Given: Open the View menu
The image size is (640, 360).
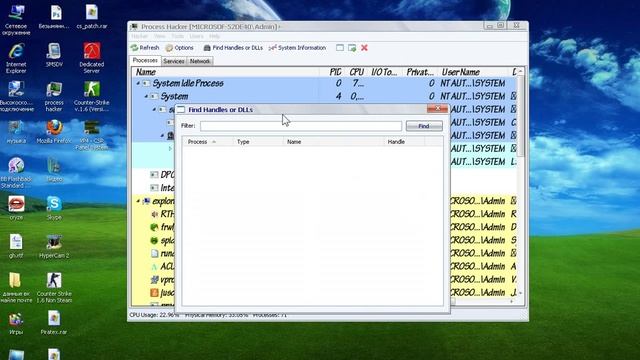Looking at the screenshot, I should 160,36.
